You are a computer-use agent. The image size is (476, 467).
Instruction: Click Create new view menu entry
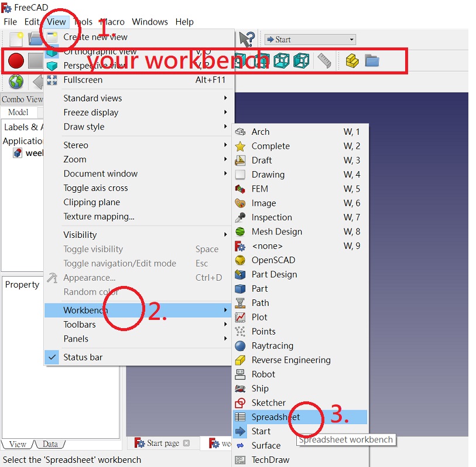138,37
